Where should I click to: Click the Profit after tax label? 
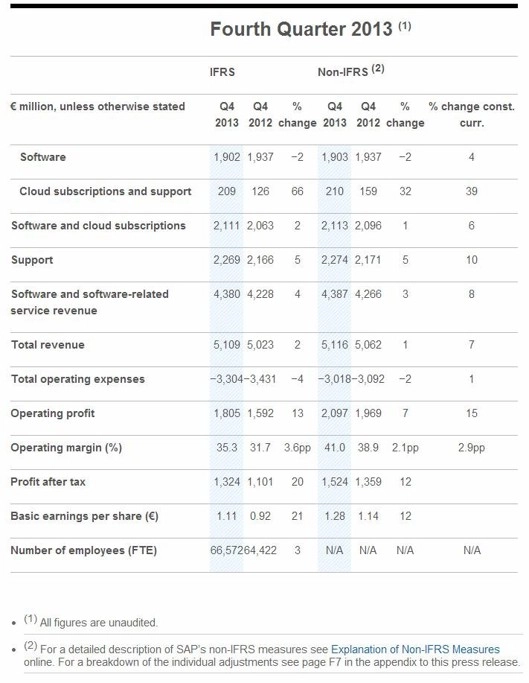(x=48, y=482)
